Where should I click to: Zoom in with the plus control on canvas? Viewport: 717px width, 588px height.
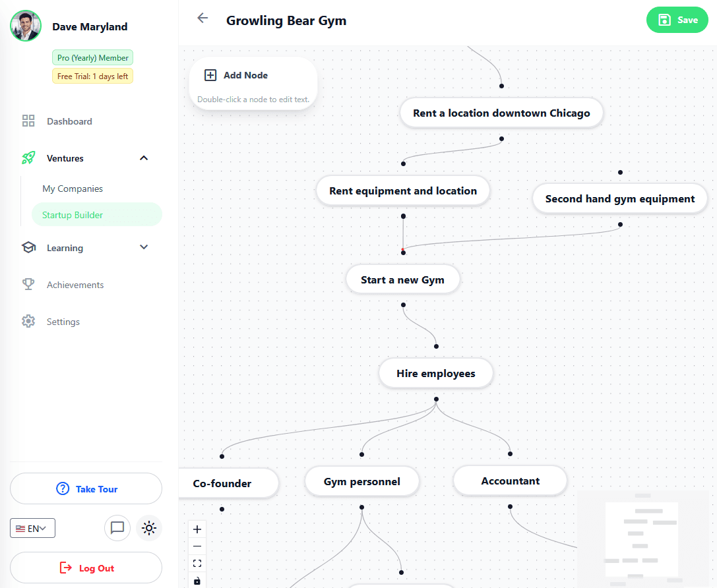point(197,529)
